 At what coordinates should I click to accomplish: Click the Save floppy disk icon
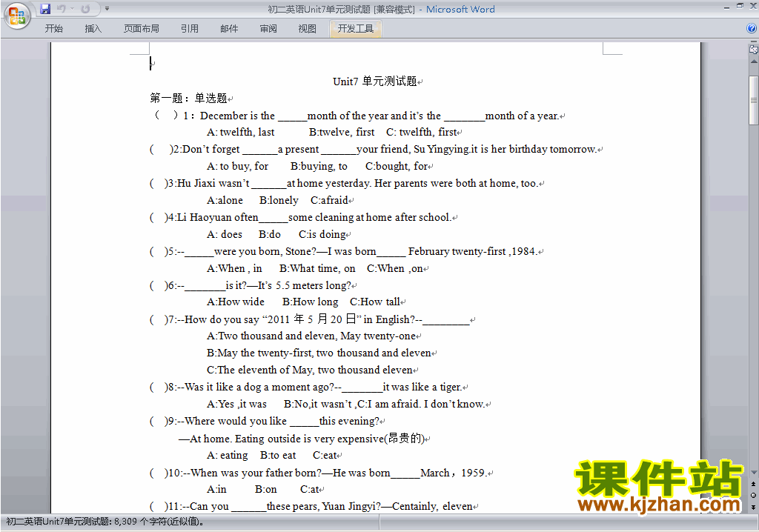click(x=45, y=9)
